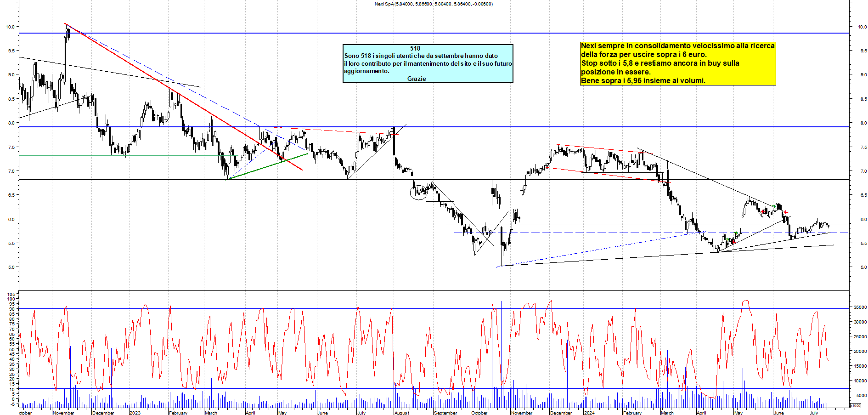Screen dimensions: 868x415
Task: Click the 2023 year label on time axis
Action: [x=135, y=413]
